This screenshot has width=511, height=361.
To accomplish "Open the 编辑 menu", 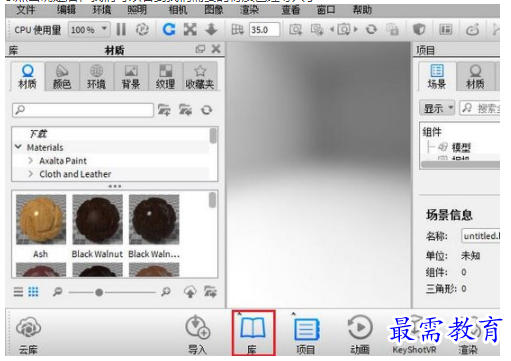I will [66, 10].
